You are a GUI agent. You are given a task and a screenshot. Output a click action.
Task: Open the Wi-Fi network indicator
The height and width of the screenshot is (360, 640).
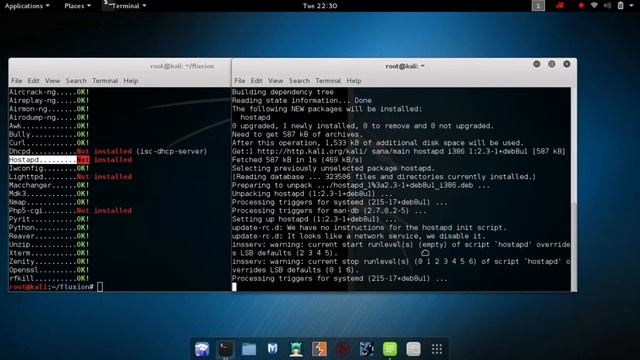pyautogui.click(x=594, y=6)
